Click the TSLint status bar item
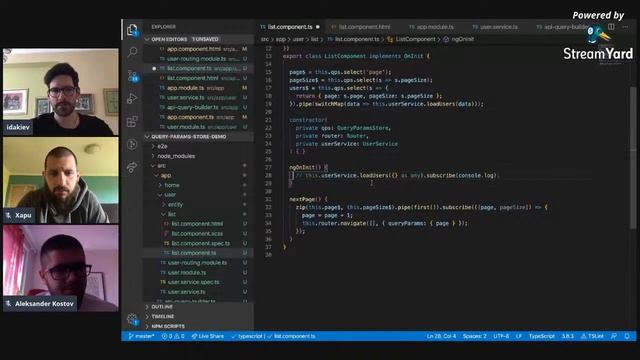Viewport: 640px width, 360px height. click(x=592, y=336)
